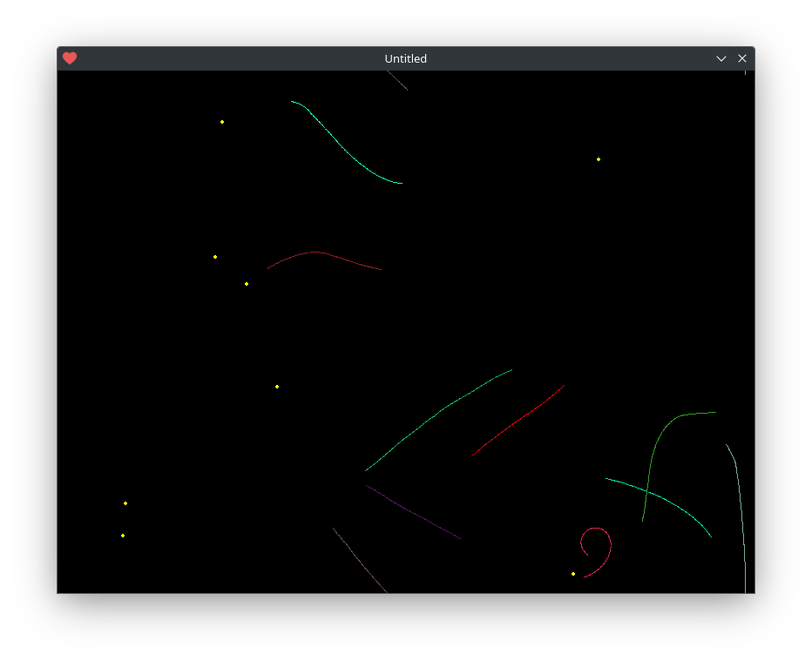Click the purple diagonal line

(x=413, y=512)
